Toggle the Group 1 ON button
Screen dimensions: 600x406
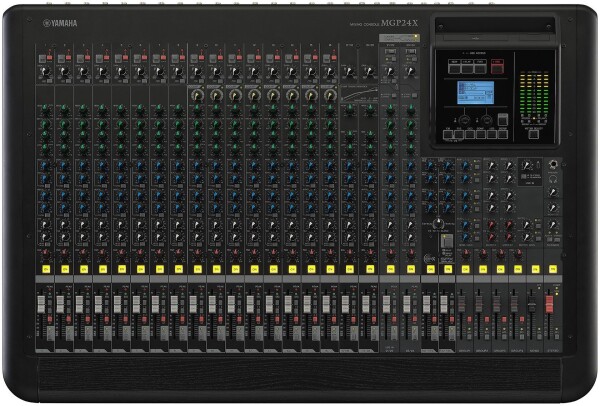[x=465, y=269]
